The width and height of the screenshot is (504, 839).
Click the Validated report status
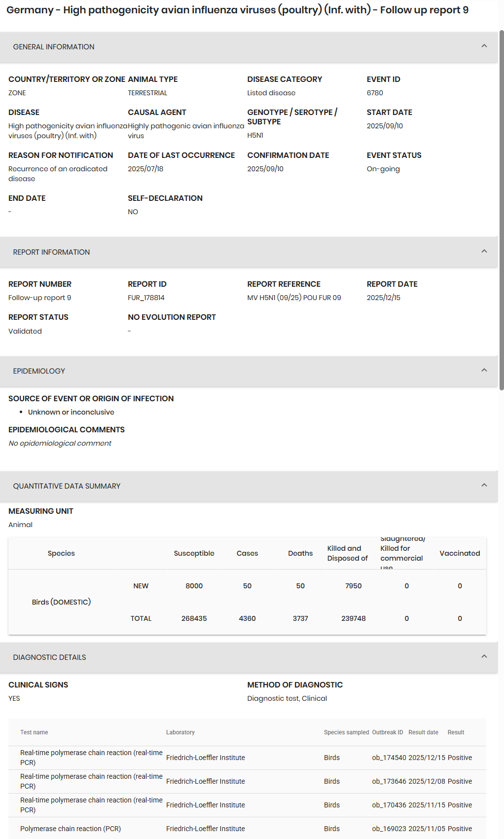[25, 331]
